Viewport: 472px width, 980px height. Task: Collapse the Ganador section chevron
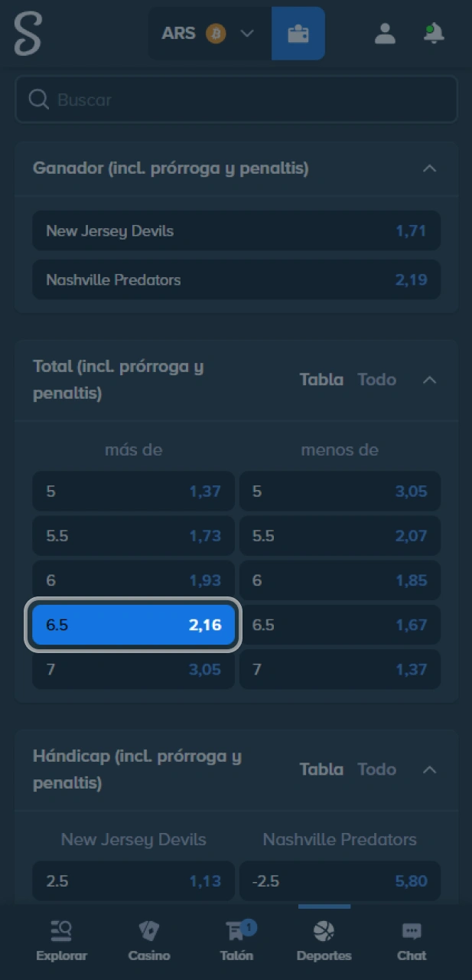coord(429,168)
